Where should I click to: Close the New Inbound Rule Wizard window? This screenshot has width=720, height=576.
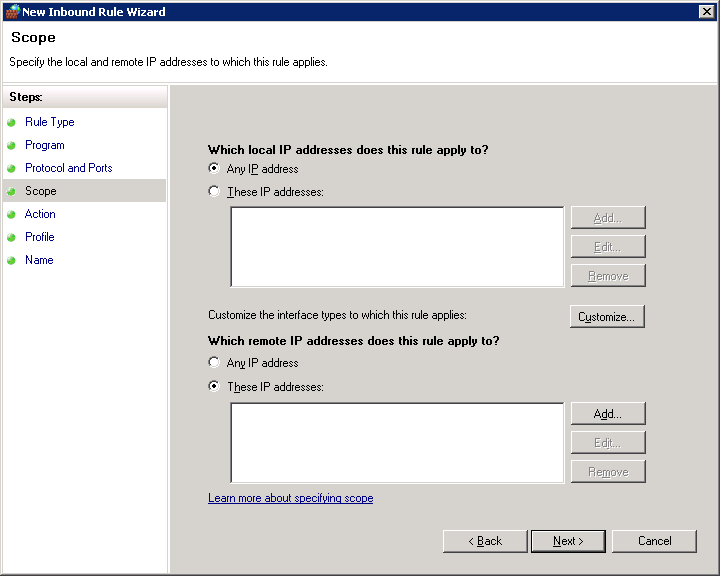coord(706,12)
